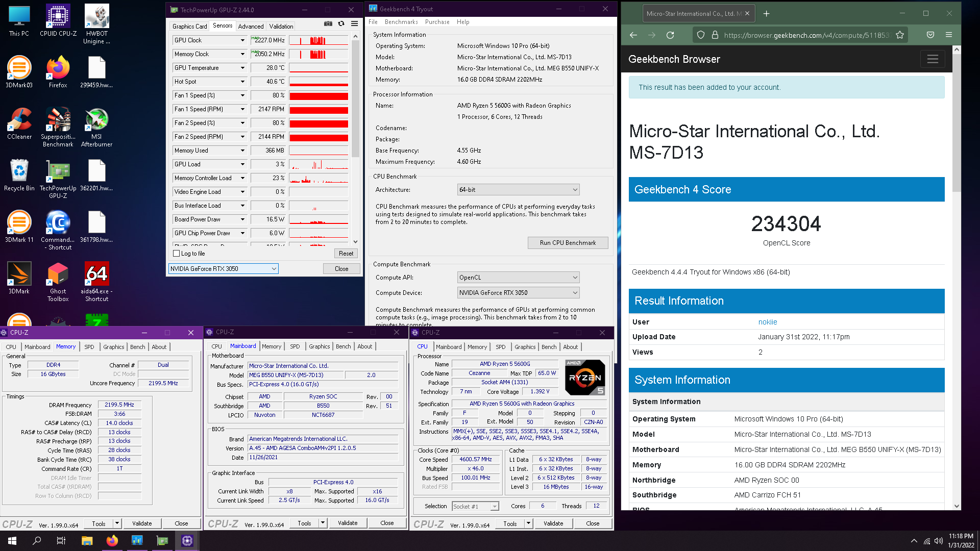Open the Geekbench Purchase menu
Viewport: 980px width, 551px height.
(437, 22)
